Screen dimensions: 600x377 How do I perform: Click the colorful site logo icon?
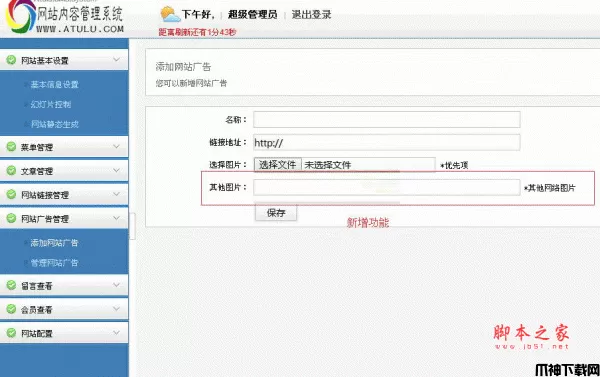coord(20,16)
